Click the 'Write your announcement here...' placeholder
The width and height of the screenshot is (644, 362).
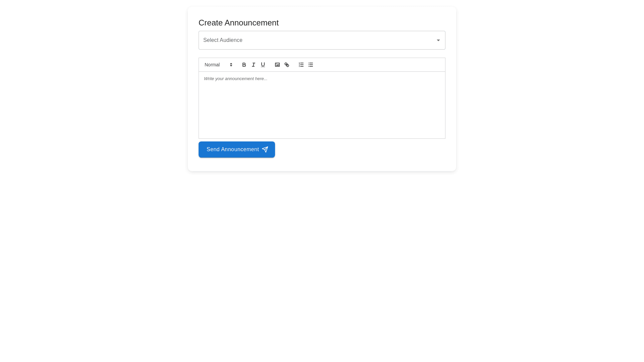235,79
